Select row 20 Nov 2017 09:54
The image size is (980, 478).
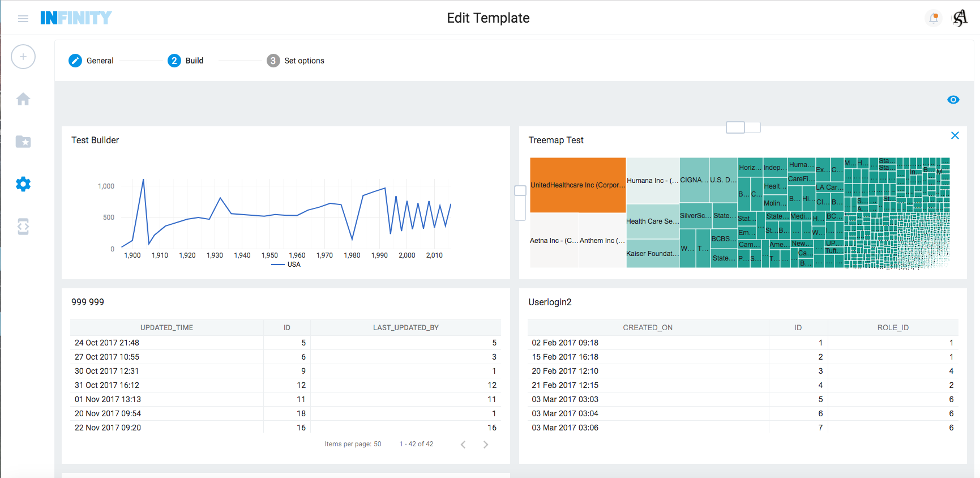click(x=285, y=413)
